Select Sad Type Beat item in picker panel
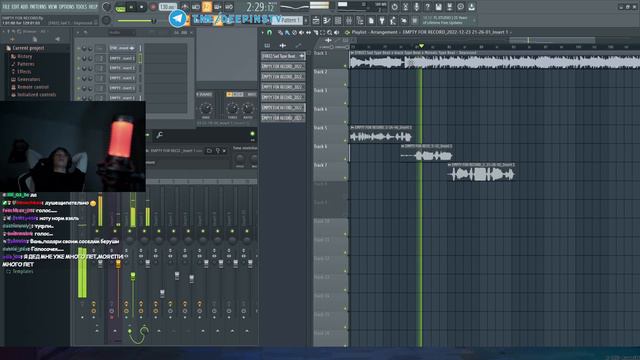640x360 pixels. (x=283, y=56)
